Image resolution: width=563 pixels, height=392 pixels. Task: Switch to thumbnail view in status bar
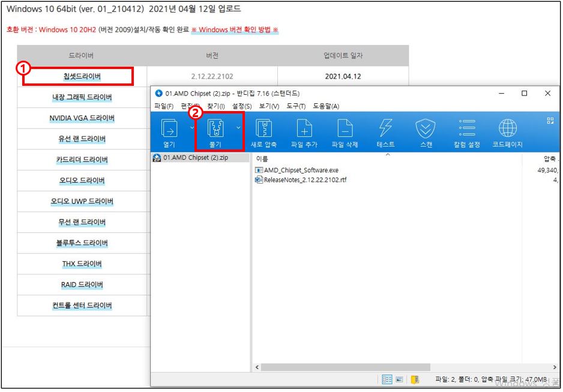tap(399, 379)
